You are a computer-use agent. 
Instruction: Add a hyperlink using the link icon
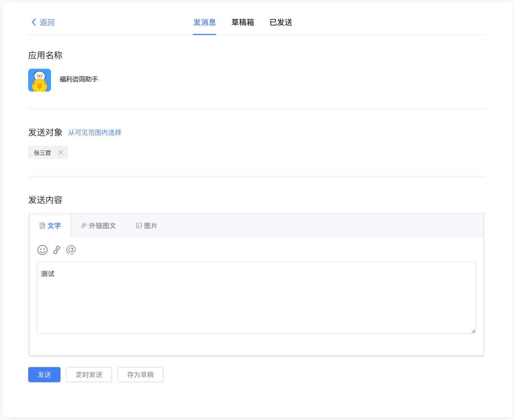56,250
